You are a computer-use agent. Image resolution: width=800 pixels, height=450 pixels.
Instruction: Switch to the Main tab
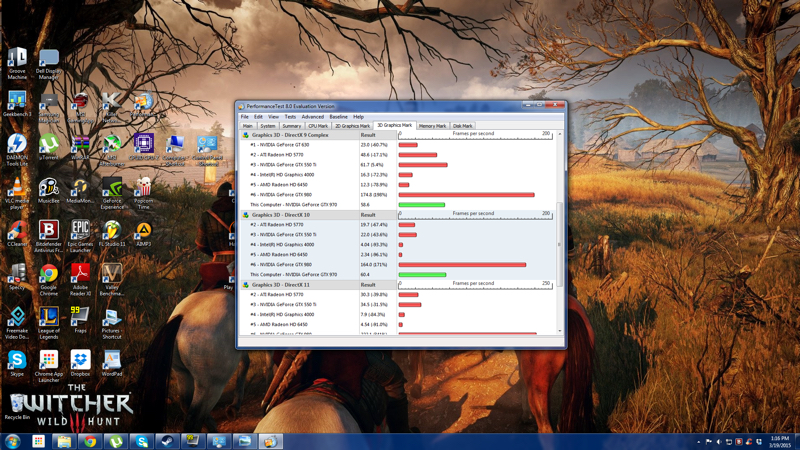(x=248, y=126)
